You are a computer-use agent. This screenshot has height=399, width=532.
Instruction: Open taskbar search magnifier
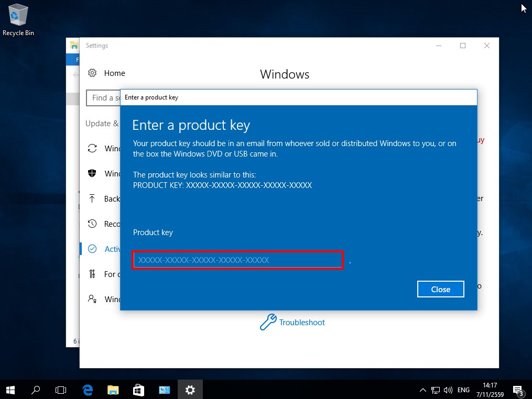click(x=36, y=390)
